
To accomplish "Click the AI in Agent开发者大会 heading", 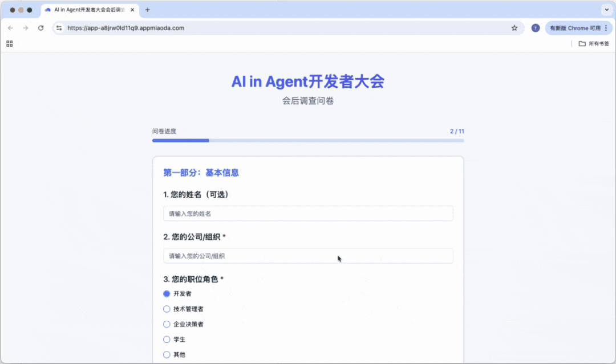I will (307, 81).
